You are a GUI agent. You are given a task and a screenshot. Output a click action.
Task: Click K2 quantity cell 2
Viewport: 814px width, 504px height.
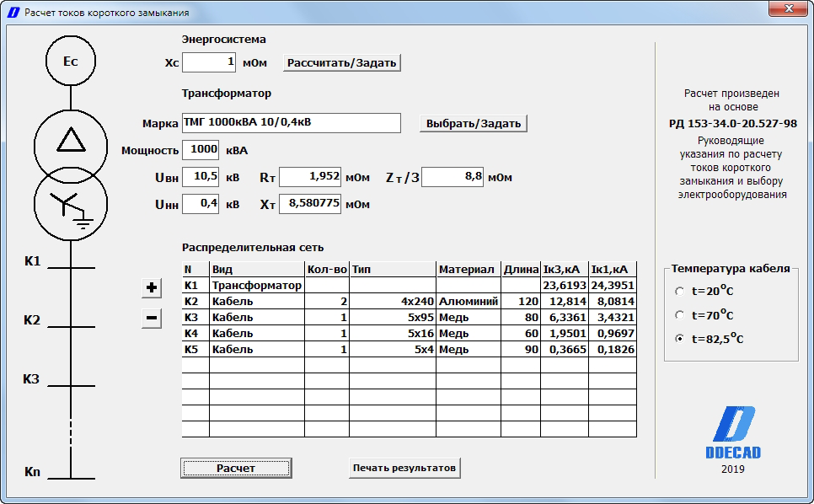click(327, 301)
